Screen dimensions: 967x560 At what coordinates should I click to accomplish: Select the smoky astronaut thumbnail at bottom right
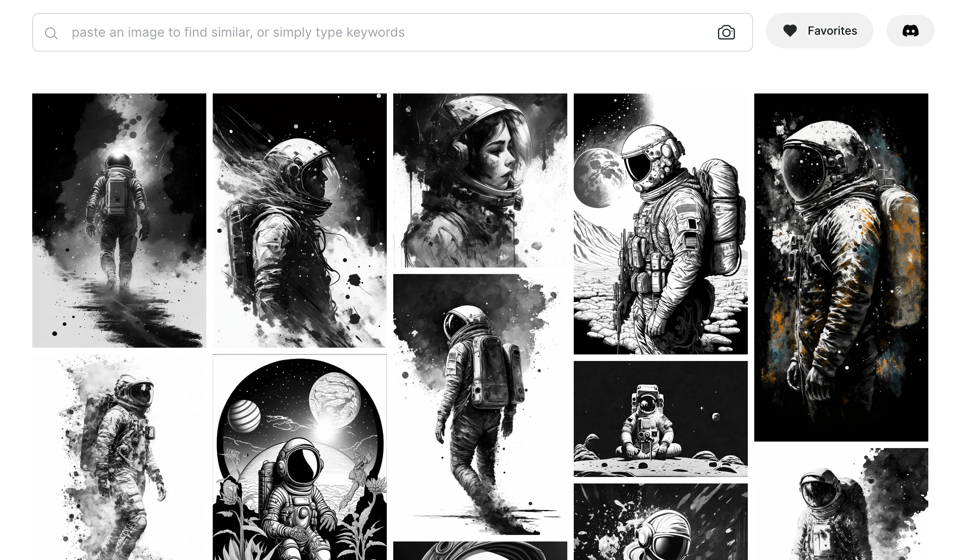click(841, 504)
